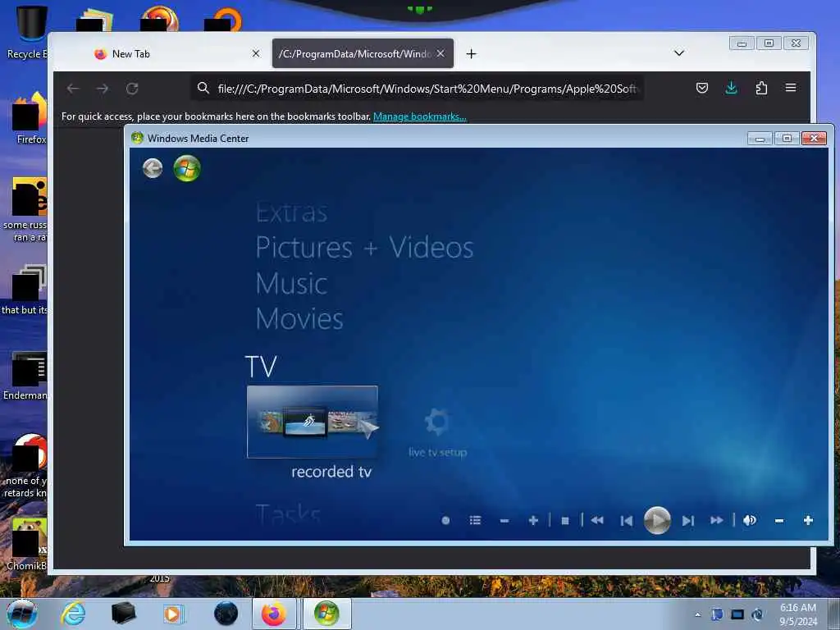Image resolution: width=840 pixels, height=630 pixels.
Task: Reload the page in Firefox
Action: pos(132,89)
